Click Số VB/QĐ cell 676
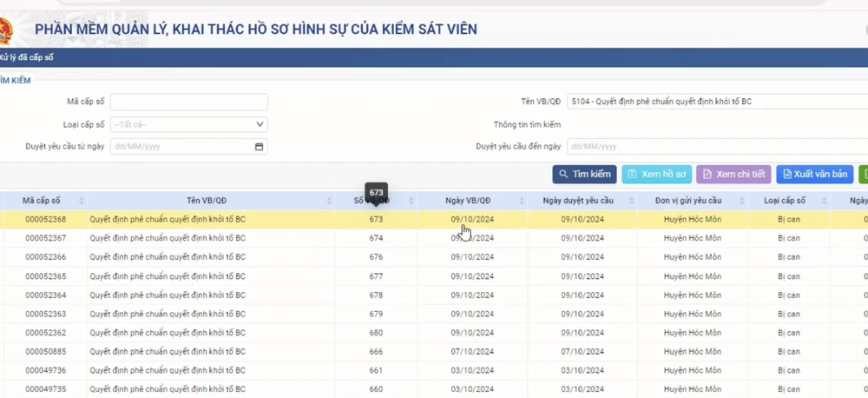Viewport: 868px width, 398px height. [x=376, y=257]
